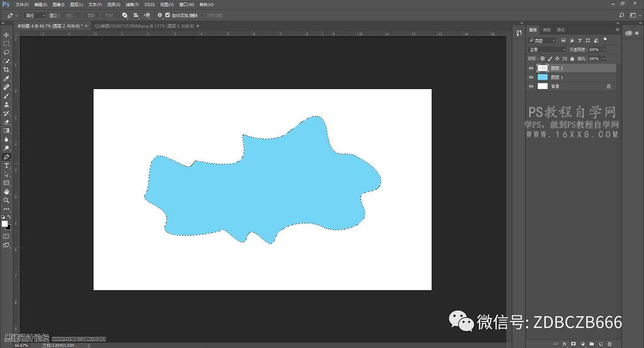This screenshot has width=644, height=348.
Task: Select the Rectangular Marquee tool
Action: pyautogui.click(x=6, y=44)
